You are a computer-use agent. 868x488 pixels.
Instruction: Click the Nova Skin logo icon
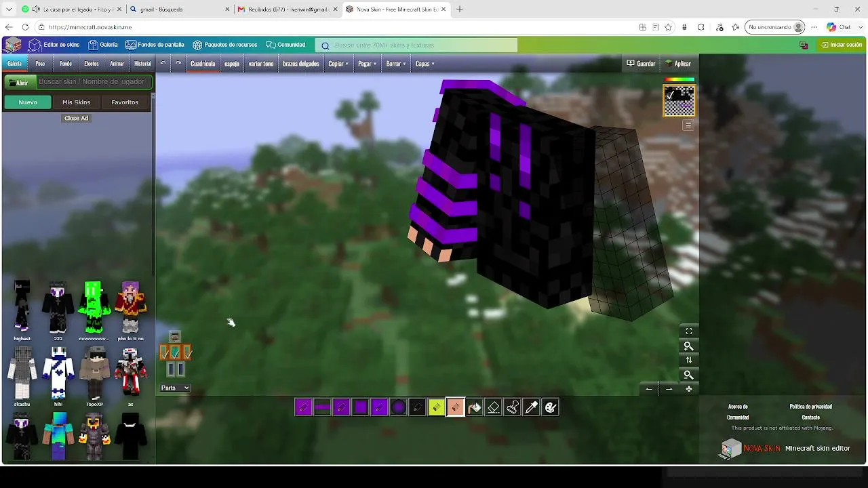coord(13,45)
